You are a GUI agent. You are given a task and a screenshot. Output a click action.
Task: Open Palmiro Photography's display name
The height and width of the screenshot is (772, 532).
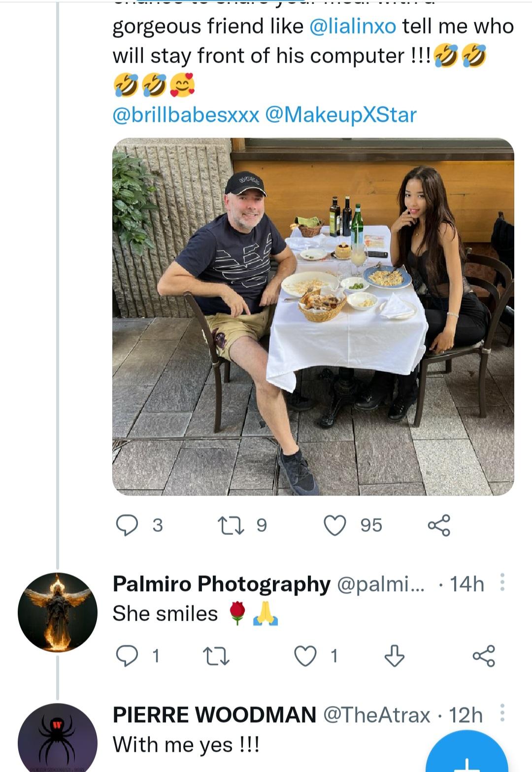tap(221, 584)
